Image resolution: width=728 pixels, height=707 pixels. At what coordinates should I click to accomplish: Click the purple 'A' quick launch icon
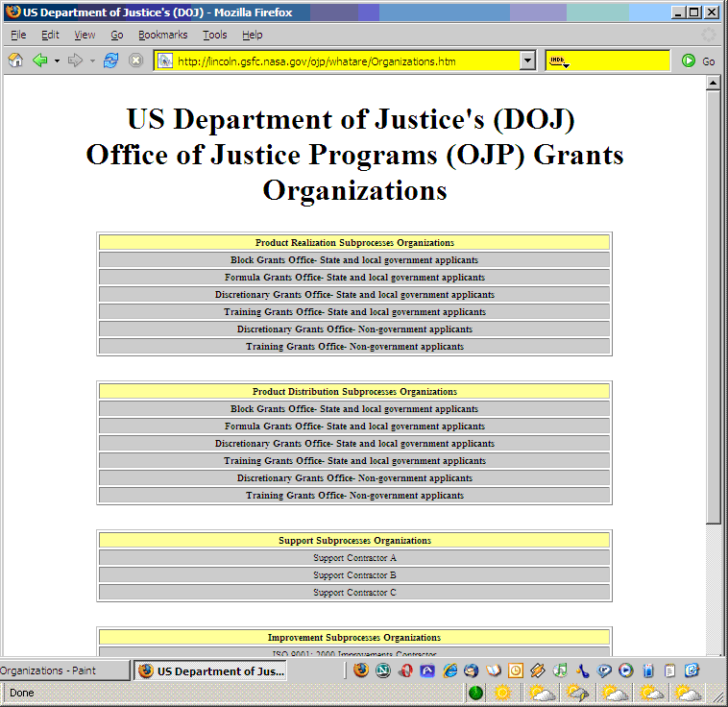pos(427,670)
